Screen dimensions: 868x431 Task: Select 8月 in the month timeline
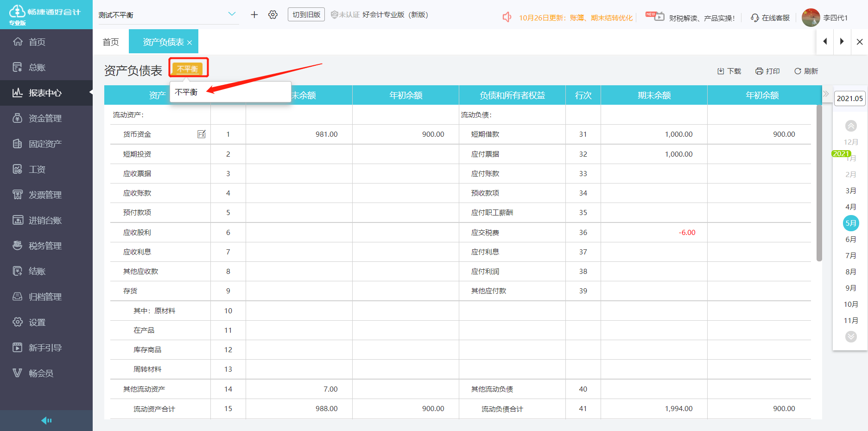[850, 272]
